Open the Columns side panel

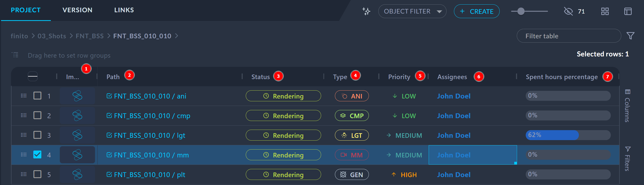click(x=627, y=106)
